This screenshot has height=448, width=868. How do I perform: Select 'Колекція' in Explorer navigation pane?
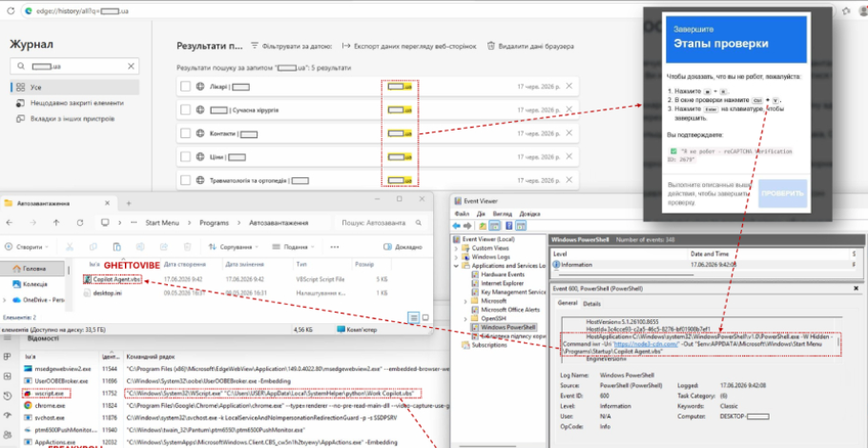pyautogui.click(x=31, y=284)
